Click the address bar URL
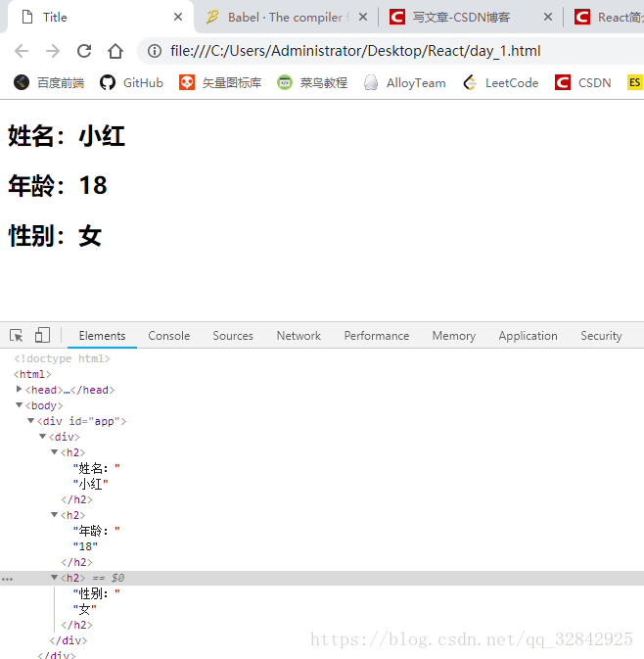Screen dimensions: 644x659 click(x=355, y=51)
